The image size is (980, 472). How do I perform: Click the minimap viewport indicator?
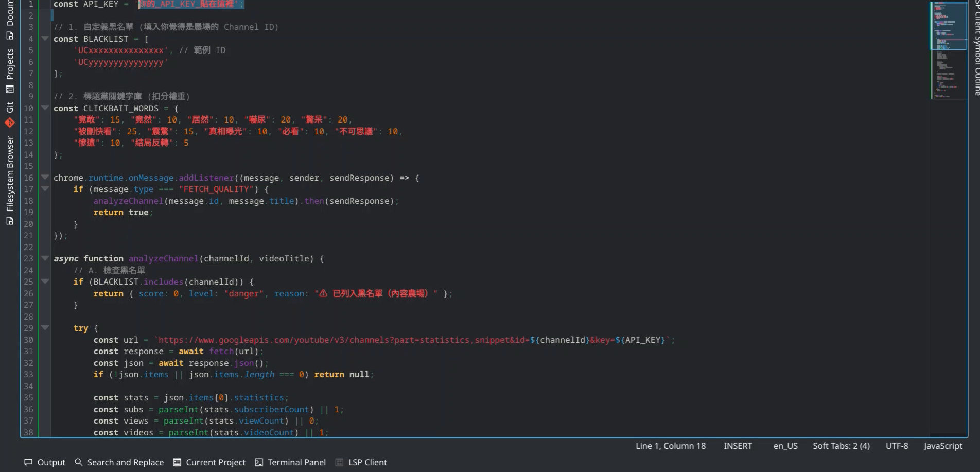(x=948, y=26)
